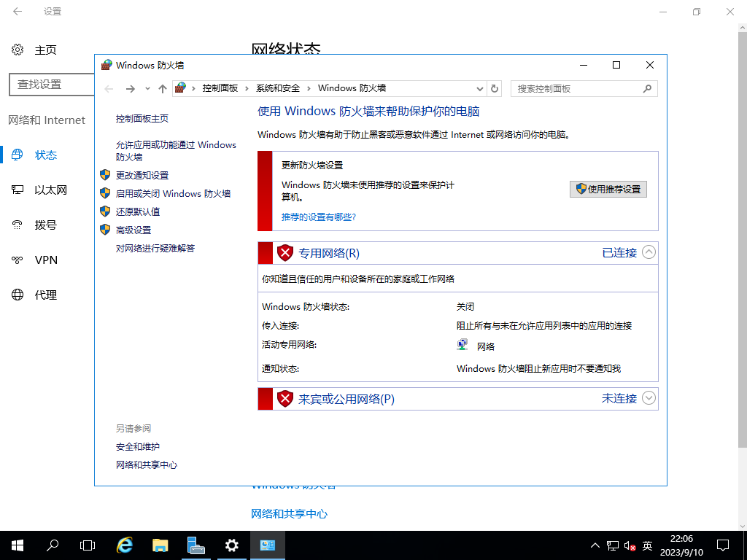The height and width of the screenshot is (560, 747).
Task: Open Server Manager from taskbar
Action: pos(196,545)
